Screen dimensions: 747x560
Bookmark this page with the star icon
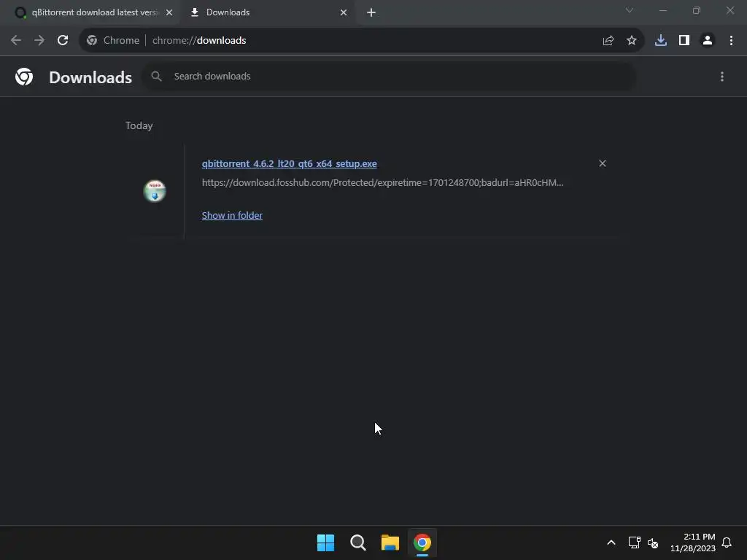(632, 41)
